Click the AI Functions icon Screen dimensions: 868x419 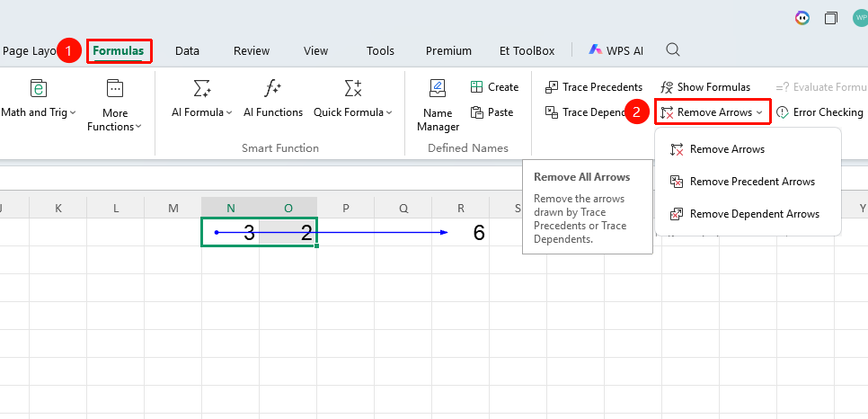273,88
